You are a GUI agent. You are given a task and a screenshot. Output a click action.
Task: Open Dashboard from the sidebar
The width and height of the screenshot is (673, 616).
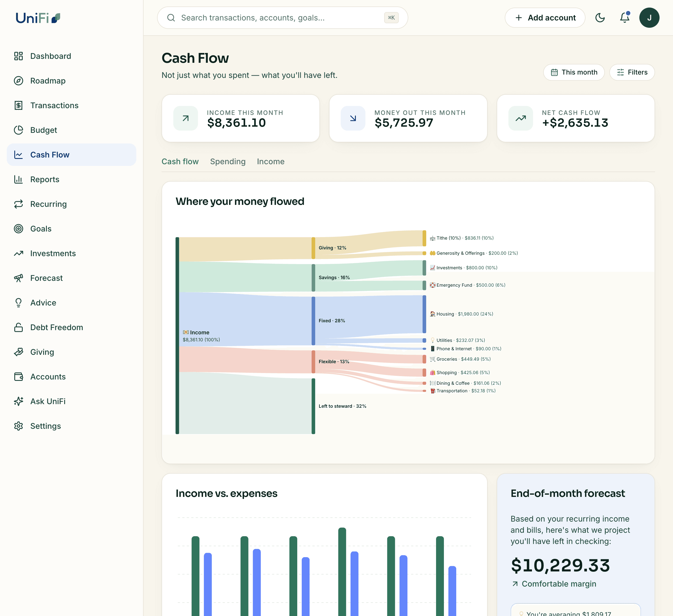pyautogui.click(x=72, y=56)
